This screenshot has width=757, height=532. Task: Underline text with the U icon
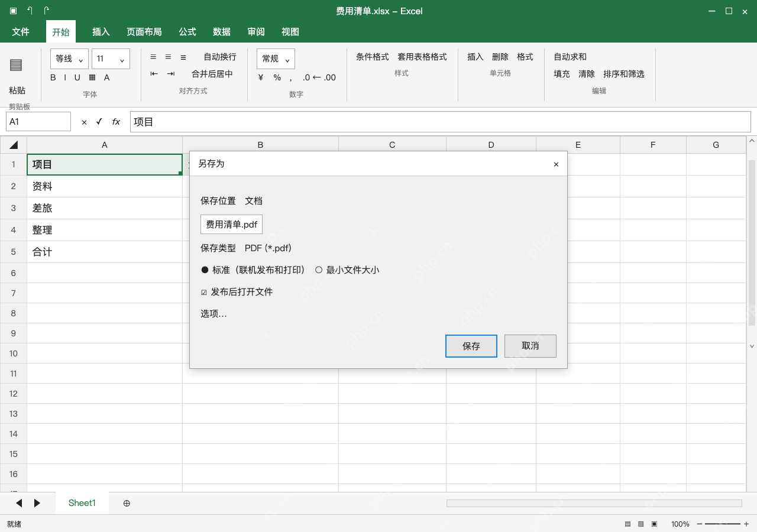(77, 77)
